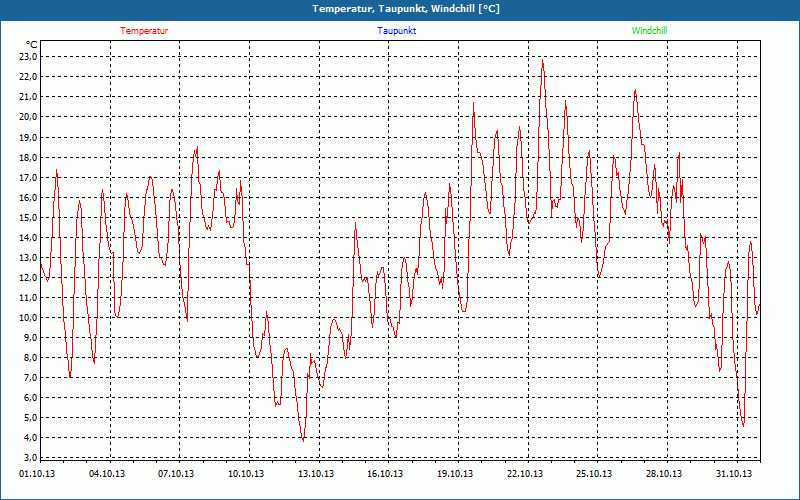Click the 01.10.13 date label
The height and width of the screenshot is (500, 800).
click(37, 474)
